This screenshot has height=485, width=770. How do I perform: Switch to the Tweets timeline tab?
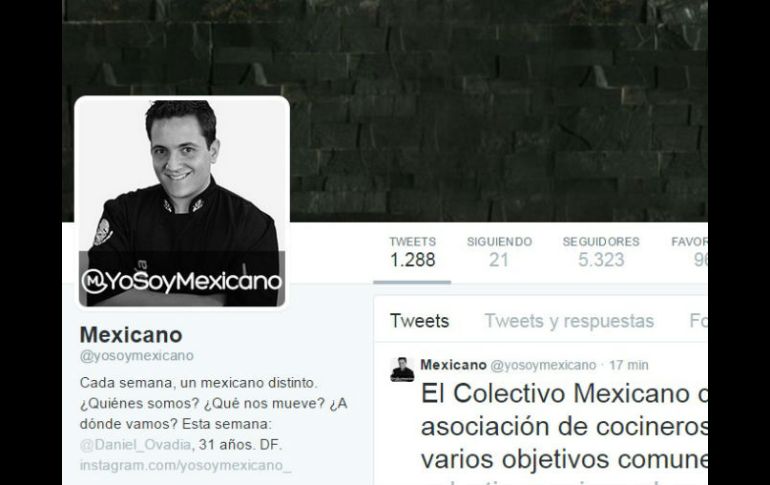pos(419,321)
